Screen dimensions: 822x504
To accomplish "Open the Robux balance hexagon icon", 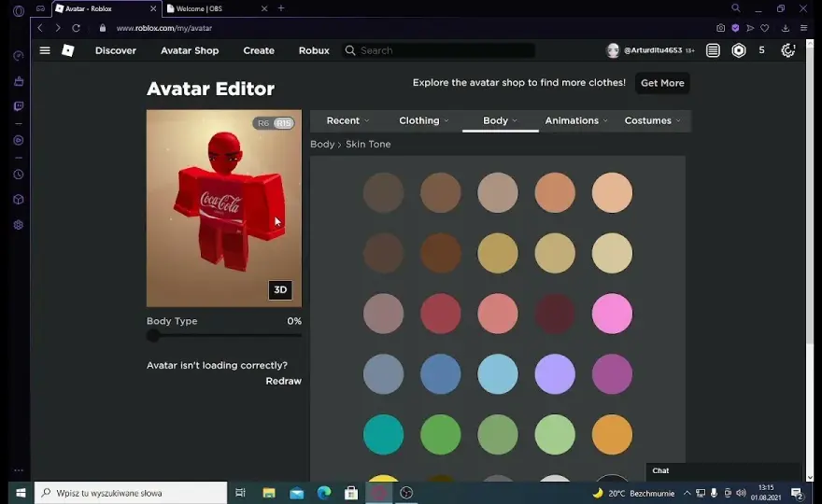I will tap(739, 50).
